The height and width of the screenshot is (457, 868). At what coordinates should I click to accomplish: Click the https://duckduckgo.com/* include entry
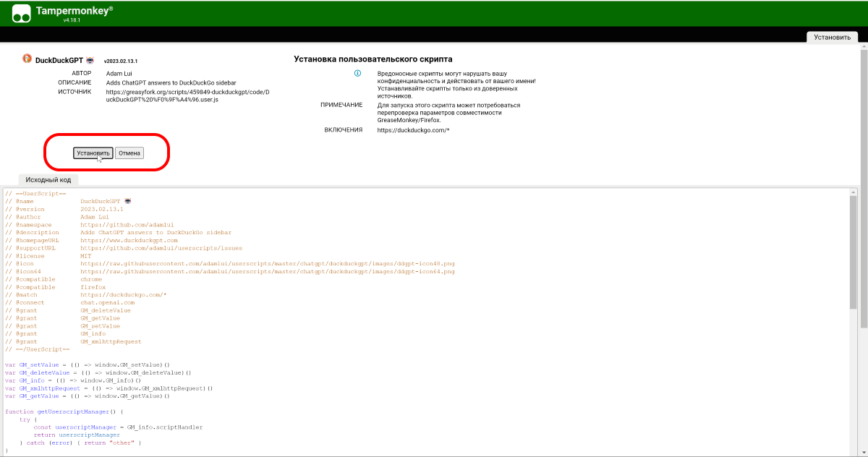click(x=414, y=130)
